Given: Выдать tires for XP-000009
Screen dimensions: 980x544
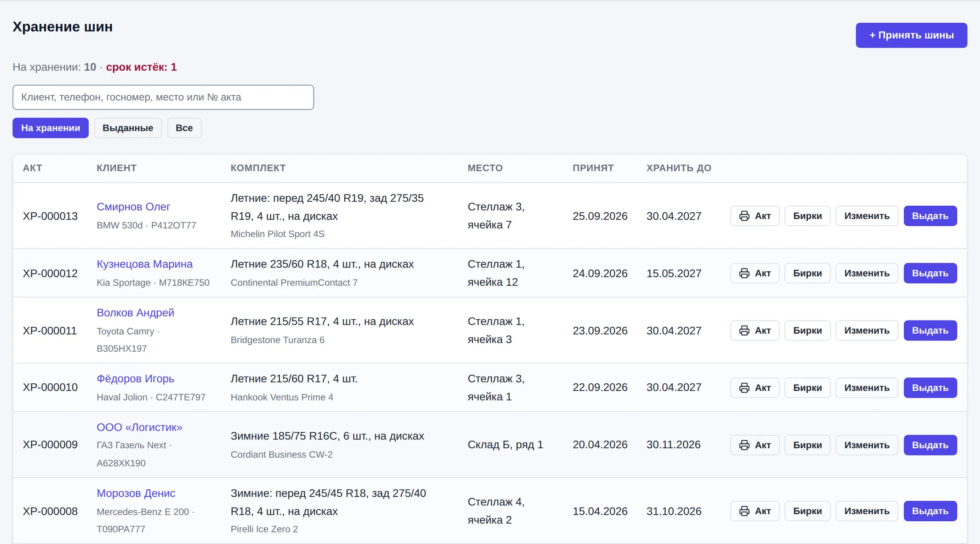Looking at the screenshot, I should point(930,445).
